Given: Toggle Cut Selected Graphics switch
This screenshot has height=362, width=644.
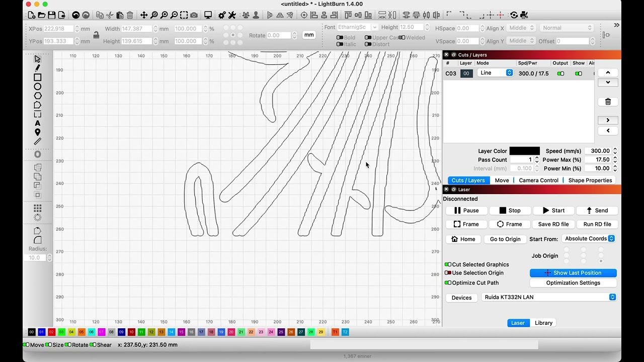Looking at the screenshot, I should click(x=448, y=264).
